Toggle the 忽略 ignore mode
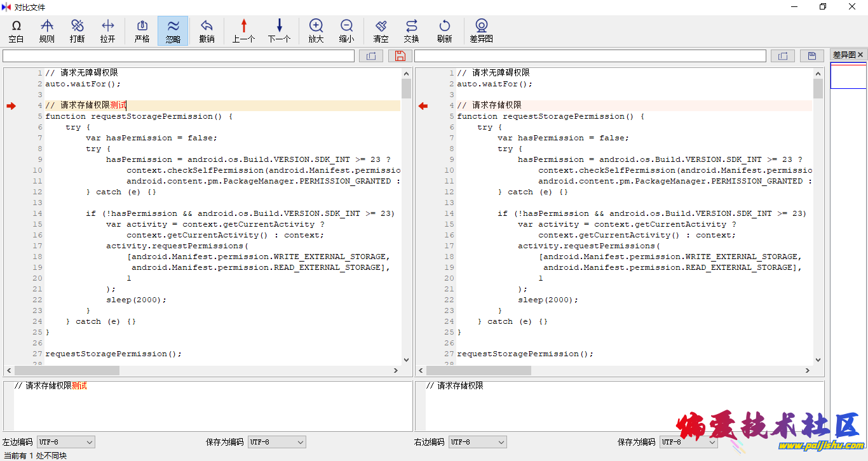Screen dimensions: 868x461 pyautogui.click(x=173, y=30)
